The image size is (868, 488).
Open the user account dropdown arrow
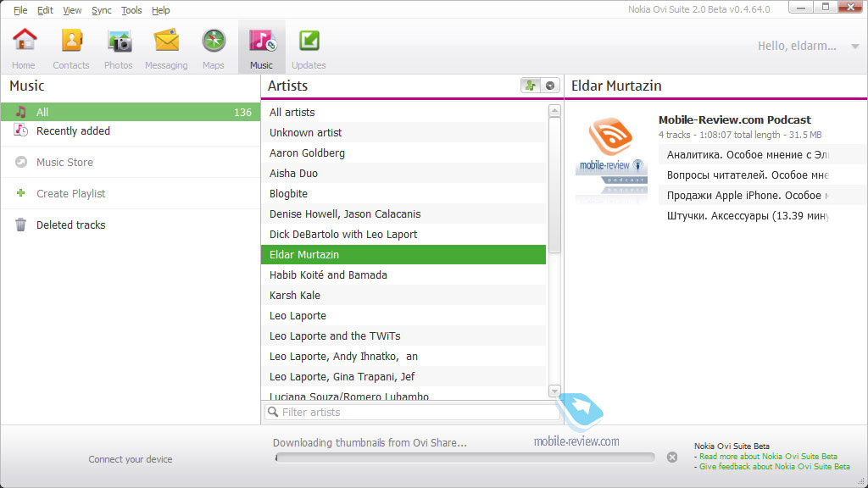(x=854, y=47)
